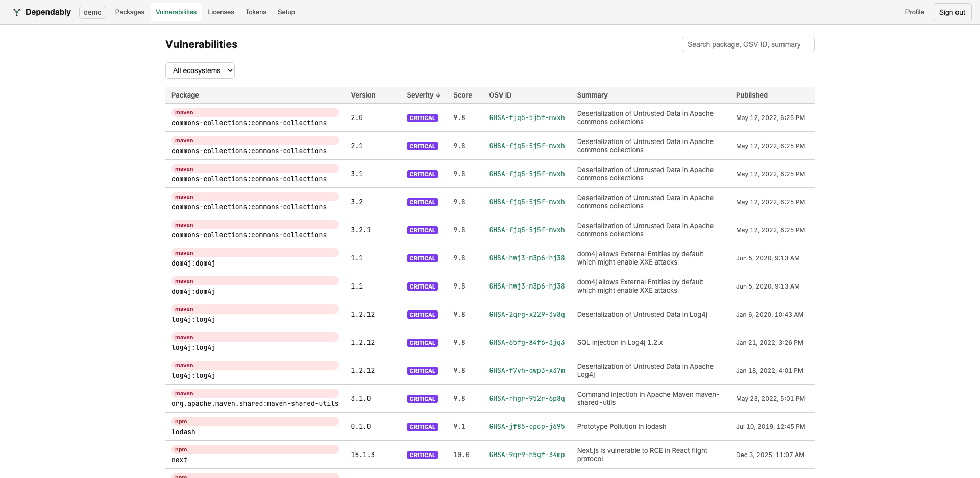This screenshot has width=980, height=478.
Task: Go to the Packages tab
Action: pyautogui.click(x=130, y=12)
